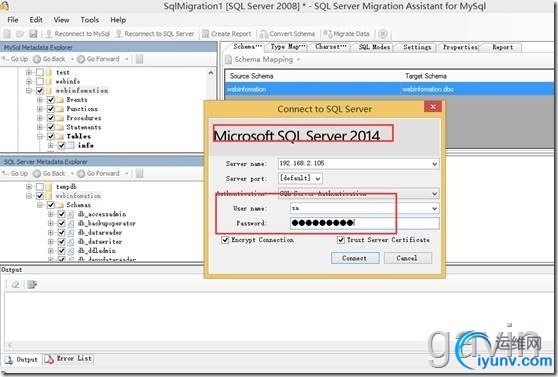Expand the tempdb node
The width and height of the screenshot is (558, 377).
29,187
